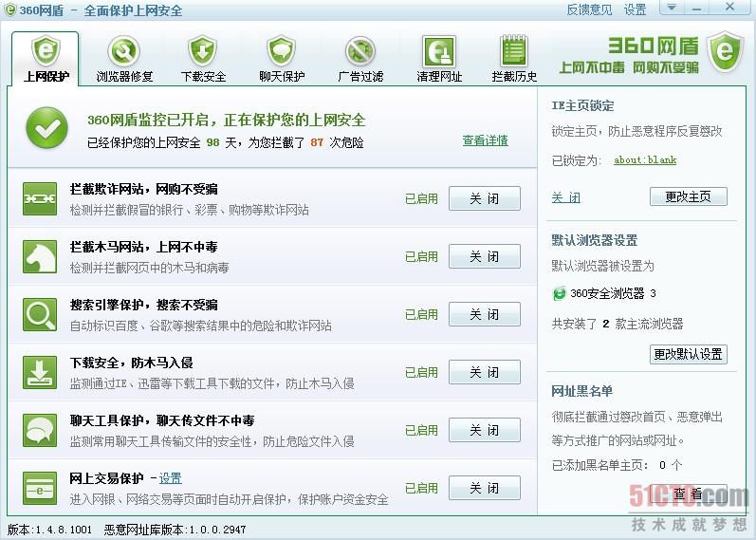Click the 更改默认设置 button

click(688, 354)
